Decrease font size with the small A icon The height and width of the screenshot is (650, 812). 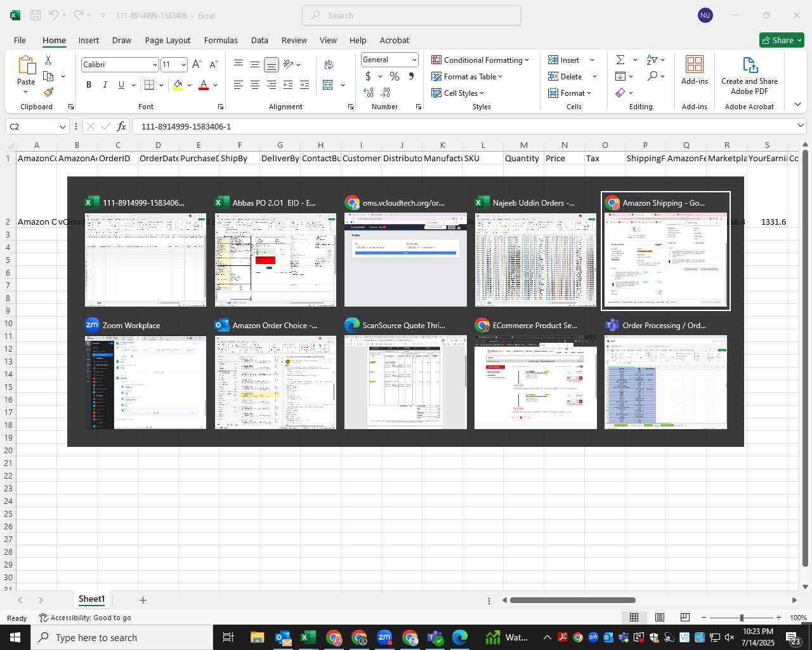pyautogui.click(x=213, y=64)
